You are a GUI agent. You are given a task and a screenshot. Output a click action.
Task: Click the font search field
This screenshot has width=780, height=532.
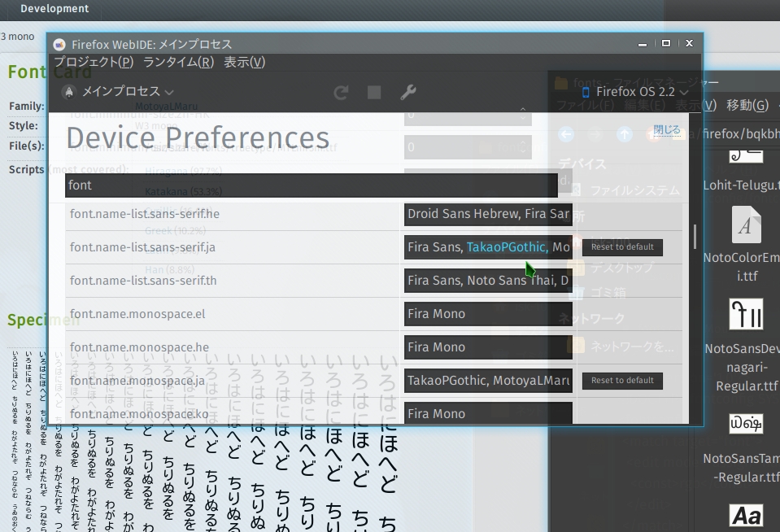coord(311,185)
